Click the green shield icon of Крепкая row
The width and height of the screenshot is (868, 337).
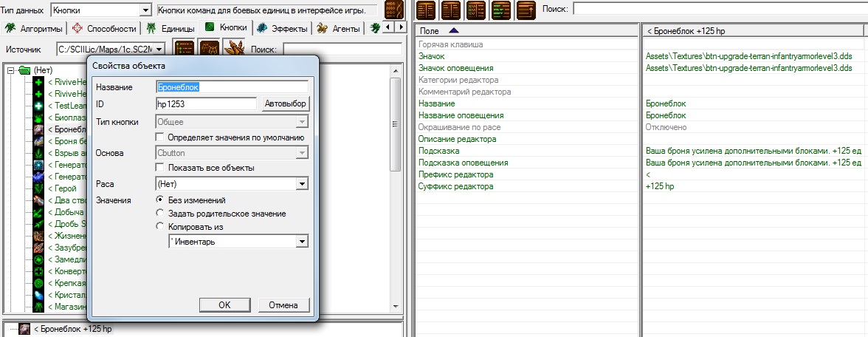point(39,283)
